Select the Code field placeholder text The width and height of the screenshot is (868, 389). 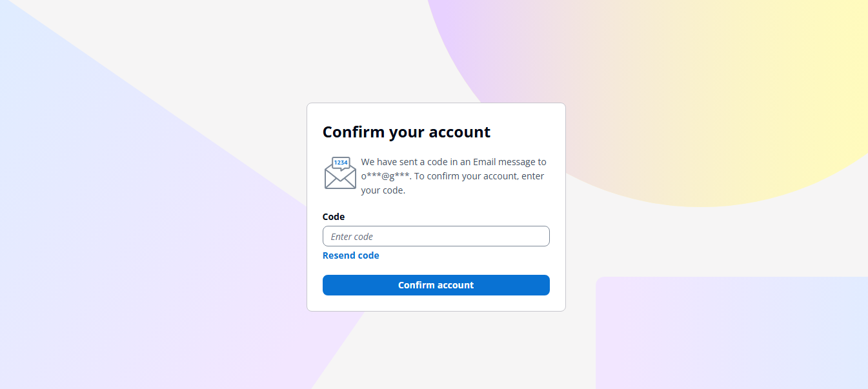(x=352, y=236)
